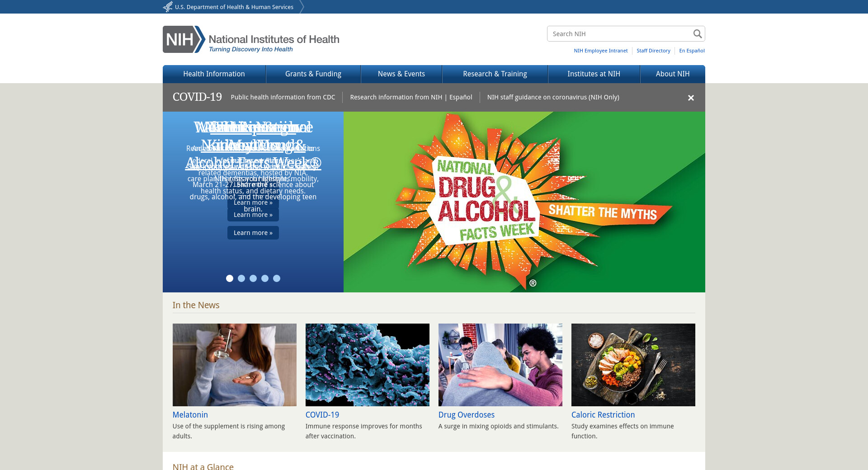
Task: Open the Melatonin news thumbnail
Action: 234,365
